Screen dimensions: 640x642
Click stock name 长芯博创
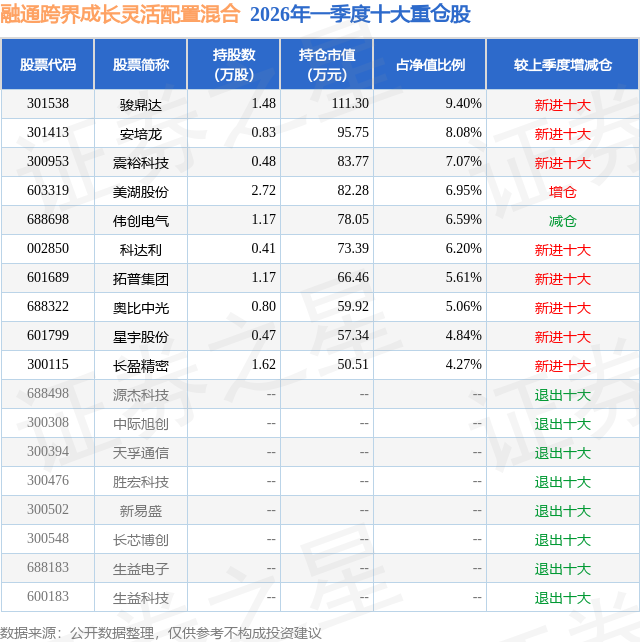(141, 541)
